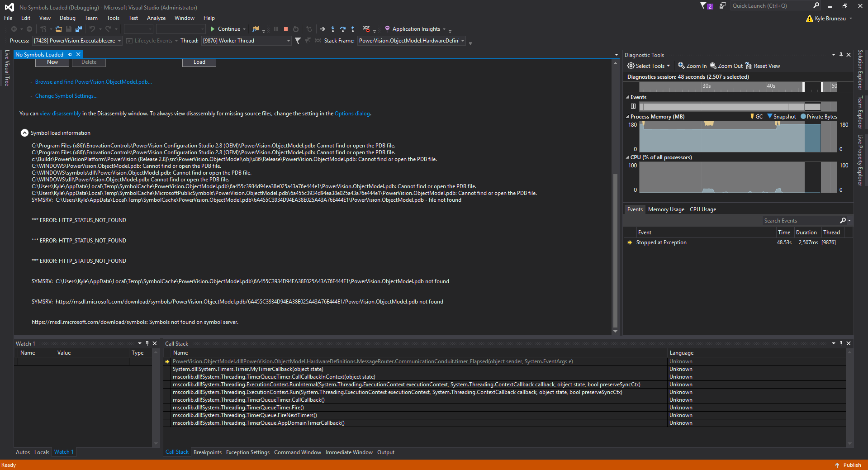Viewport: 868px width, 470px height.
Task: Click the thread filter funnel icon
Action: coord(298,41)
